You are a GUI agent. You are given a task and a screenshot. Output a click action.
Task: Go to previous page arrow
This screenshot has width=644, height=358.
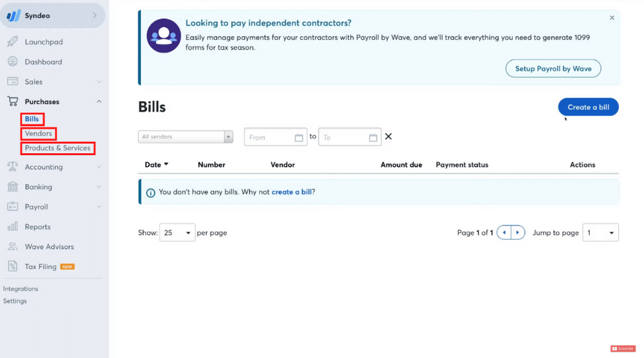(x=504, y=232)
